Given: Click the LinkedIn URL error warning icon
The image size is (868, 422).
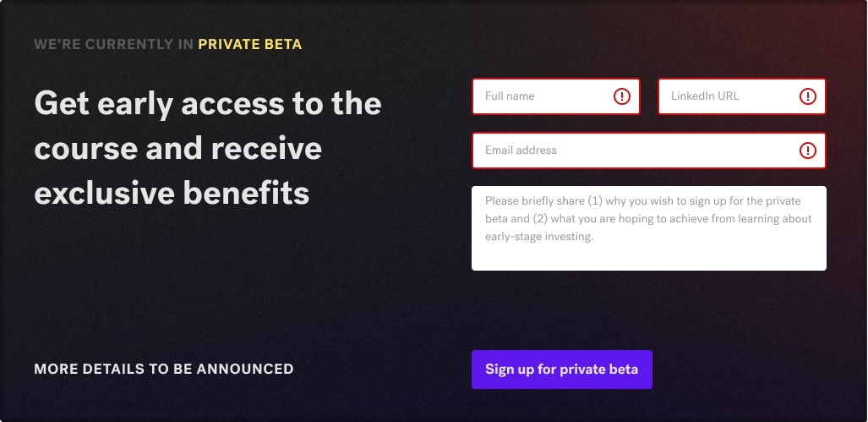Looking at the screenshot, I should [x=808, y=96].
